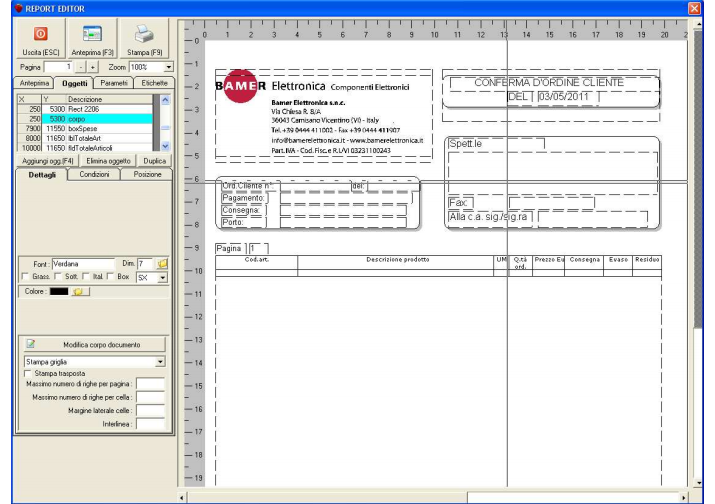Toggle the Grass. bold checkbox
The height and width of the screenshot is (504, 715).
26,276
